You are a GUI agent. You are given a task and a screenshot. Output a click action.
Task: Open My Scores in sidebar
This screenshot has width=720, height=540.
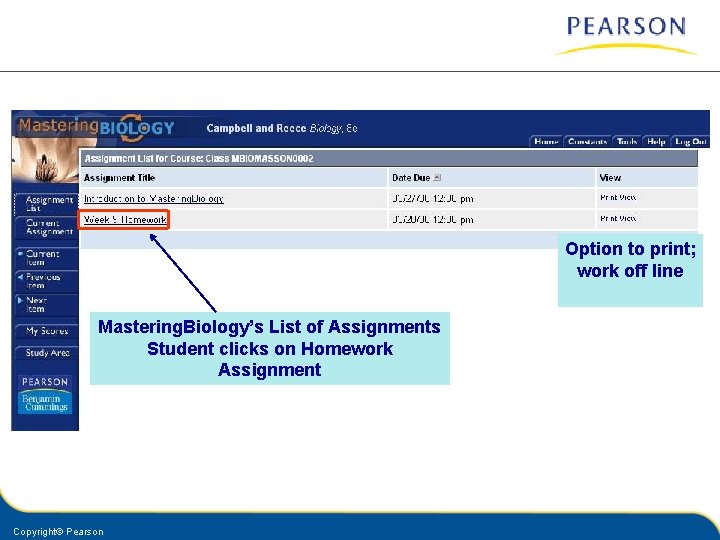(47, 331)
